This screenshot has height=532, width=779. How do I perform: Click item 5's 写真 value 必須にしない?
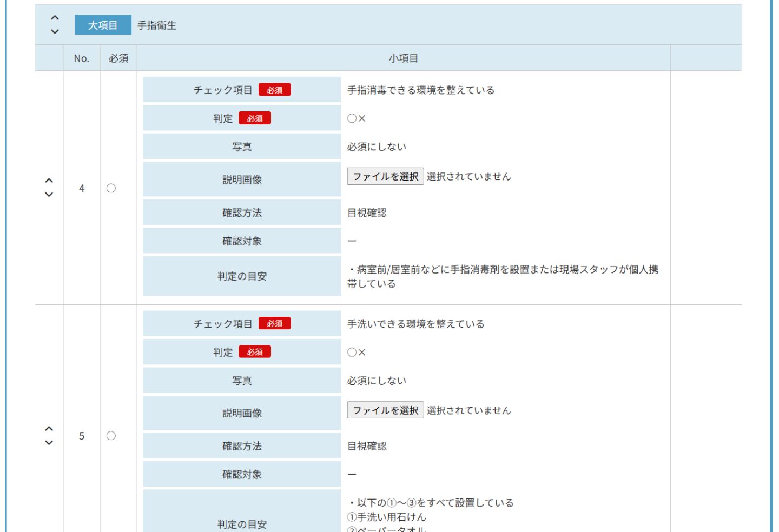[x=377, y=381]
